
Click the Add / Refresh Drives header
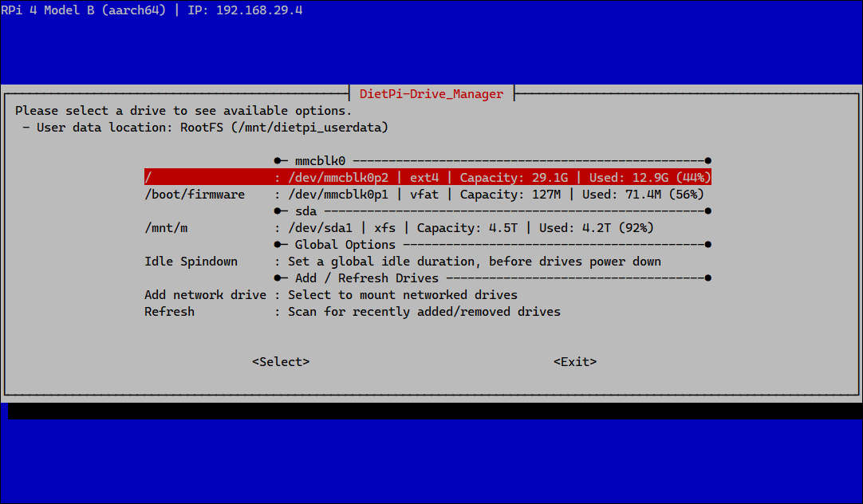point(366,278)
